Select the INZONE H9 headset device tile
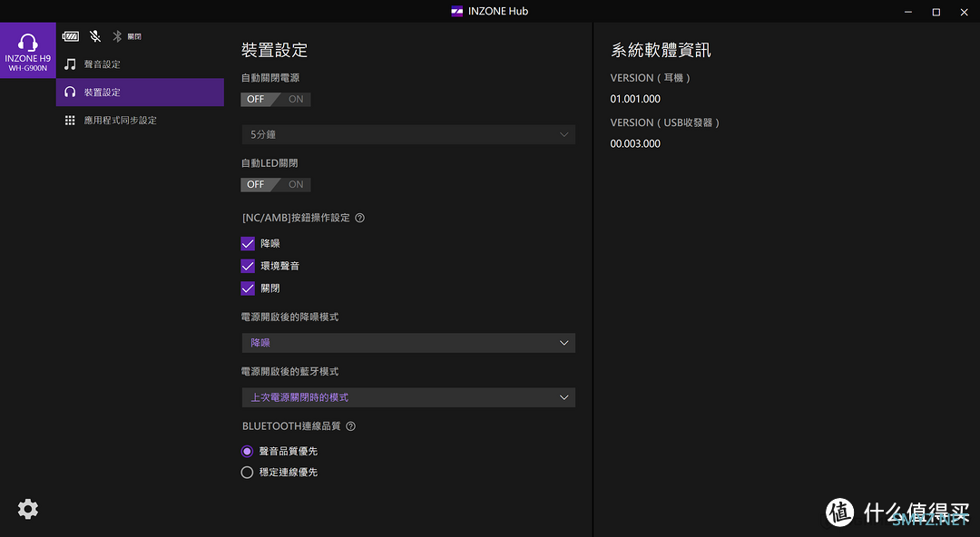The image size is (980, 537). 27,51
